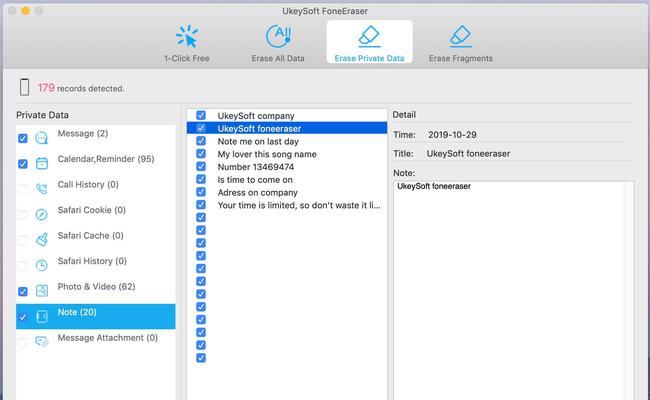The image size is (650, 400).
Task: Select the Message Attachment (0) category
Action: pos(96,342)
